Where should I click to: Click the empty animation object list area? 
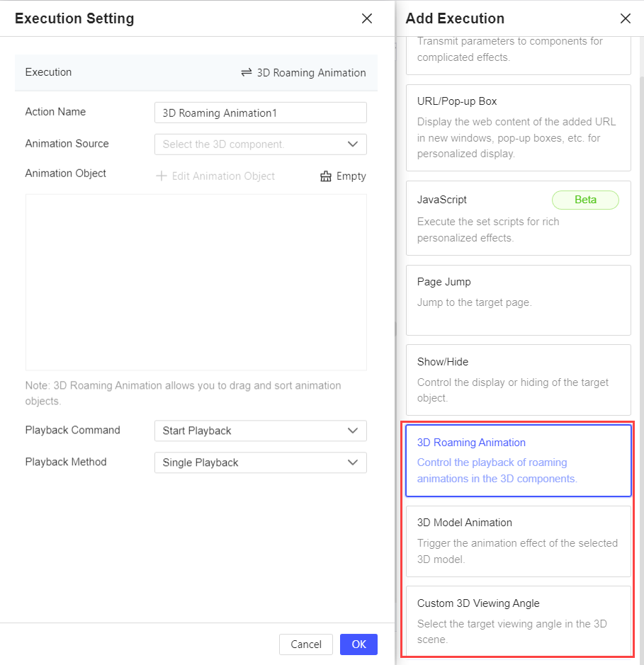[196, 282]
